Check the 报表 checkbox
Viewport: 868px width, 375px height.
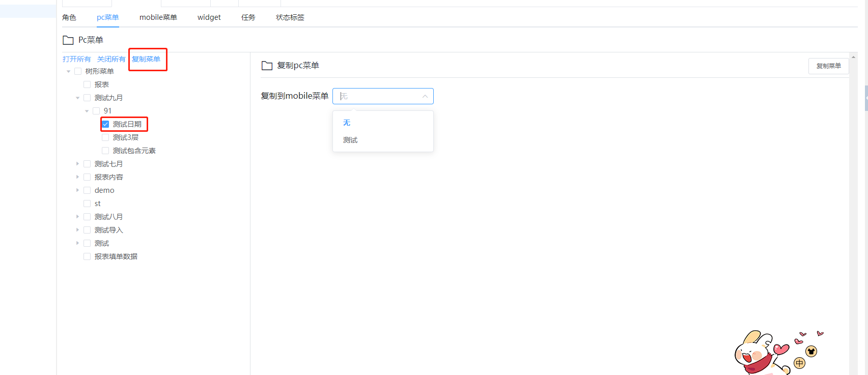tap(87, 84)
